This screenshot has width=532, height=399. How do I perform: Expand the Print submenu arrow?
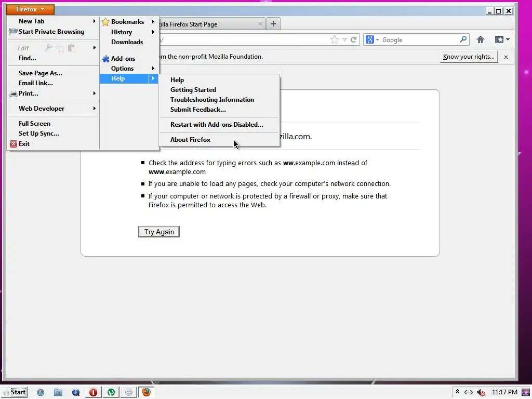click(x=95, y=94)
